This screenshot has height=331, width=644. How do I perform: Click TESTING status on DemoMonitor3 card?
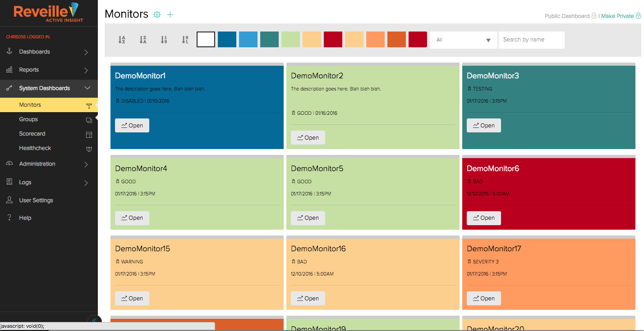(483, 89)
